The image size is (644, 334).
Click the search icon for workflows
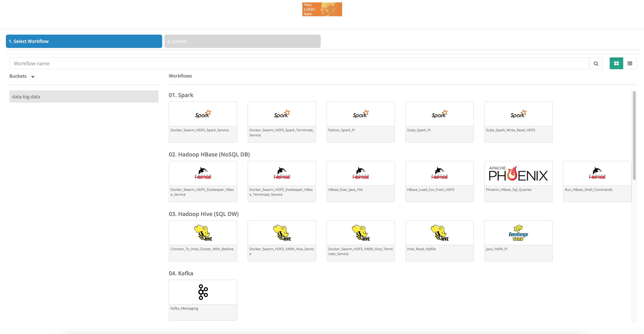pos(596,63)
